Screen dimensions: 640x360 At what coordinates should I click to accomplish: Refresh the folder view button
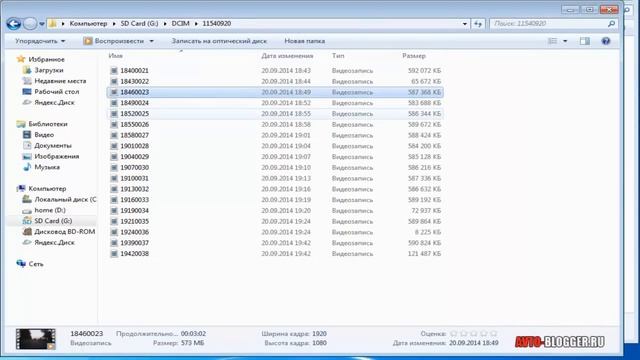pyautogui.click(x=478, y=24)
